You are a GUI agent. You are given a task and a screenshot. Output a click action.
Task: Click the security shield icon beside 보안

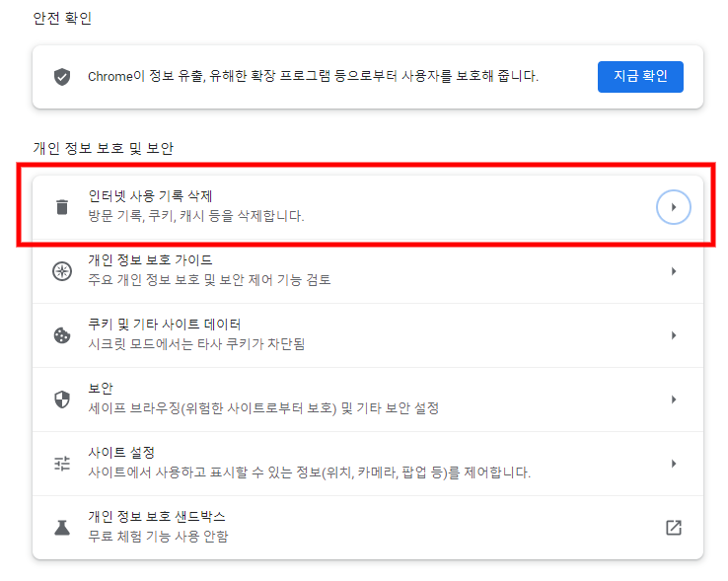pyautogui.click(x=62, y=399)
